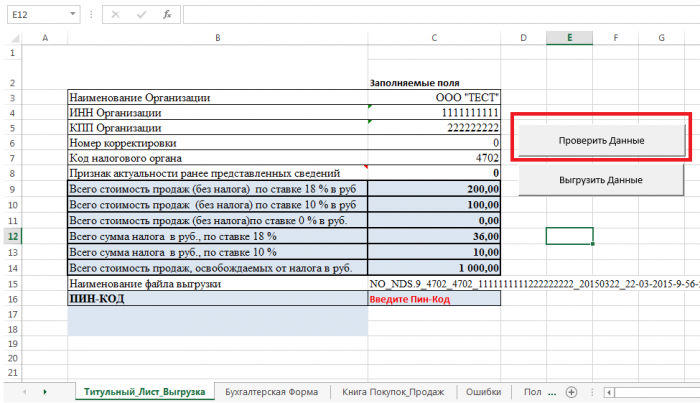
Task: Click the red "Введите Пин-Код" cell
Action: (434, 299)
